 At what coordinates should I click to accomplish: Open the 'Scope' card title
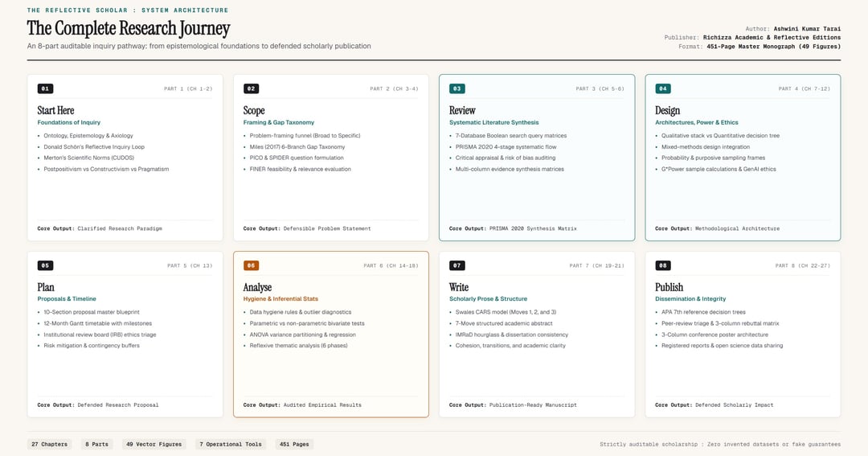[x=254, y=110]
